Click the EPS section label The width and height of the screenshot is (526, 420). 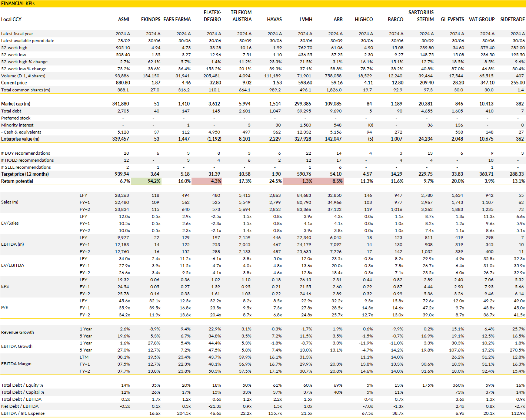click(5, 287)
